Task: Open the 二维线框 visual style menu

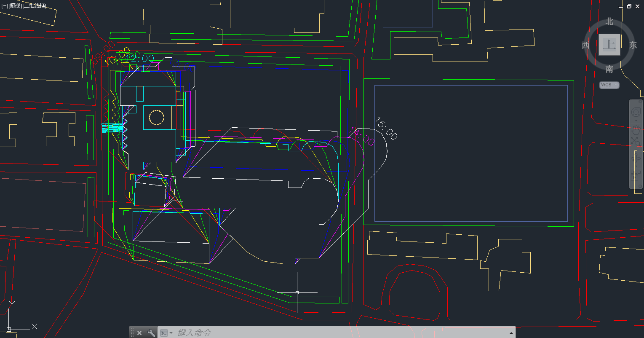Action: coord(35,5)
